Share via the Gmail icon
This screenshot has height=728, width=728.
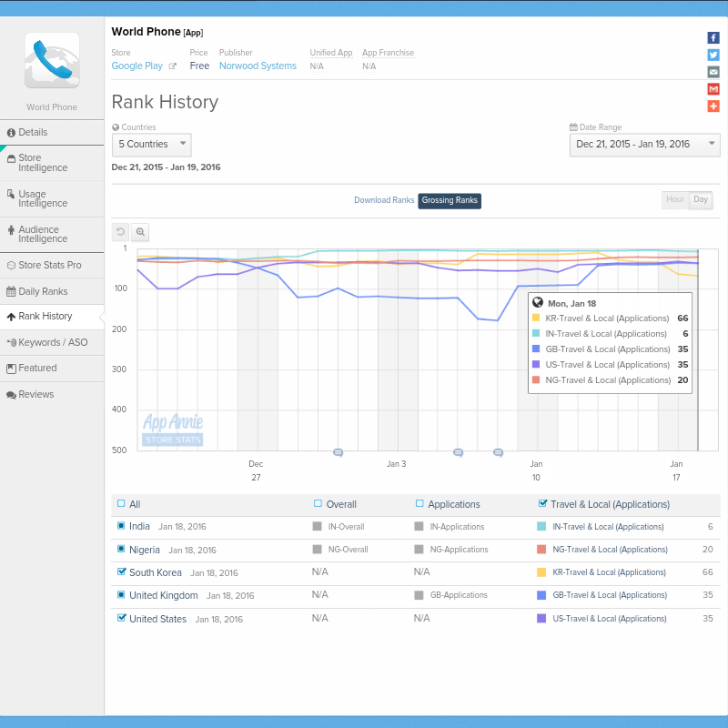click(713, 88)
